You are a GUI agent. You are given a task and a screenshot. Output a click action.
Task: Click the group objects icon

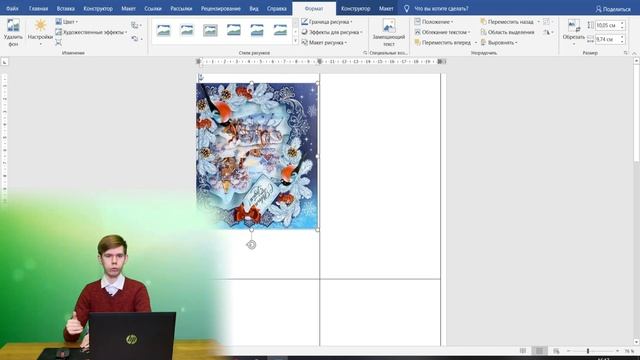(547, 22)
